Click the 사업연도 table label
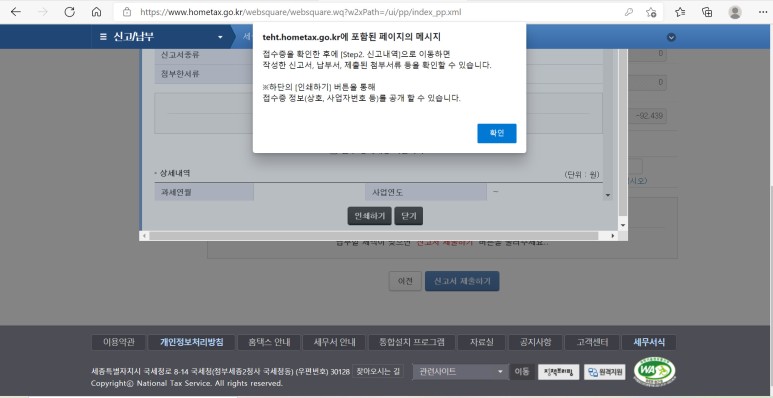Viewport: 773px width, 398px height. (x=426, y=192)
